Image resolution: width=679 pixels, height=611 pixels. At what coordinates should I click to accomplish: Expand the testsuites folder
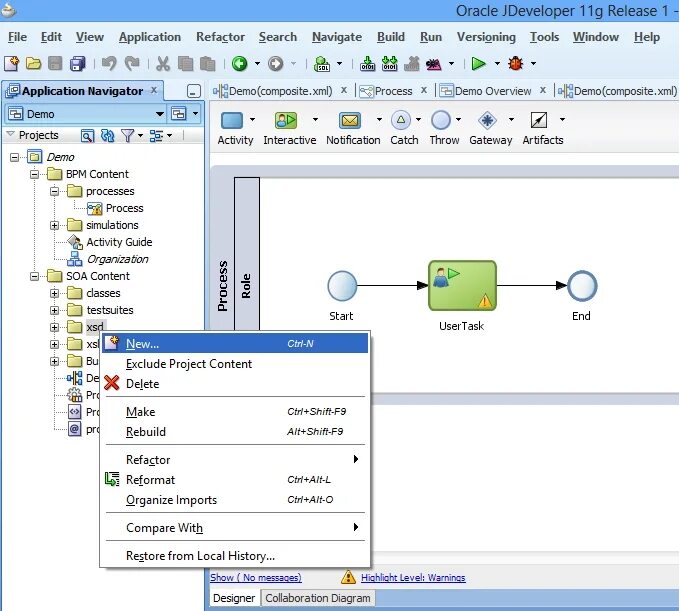(55, 310)
